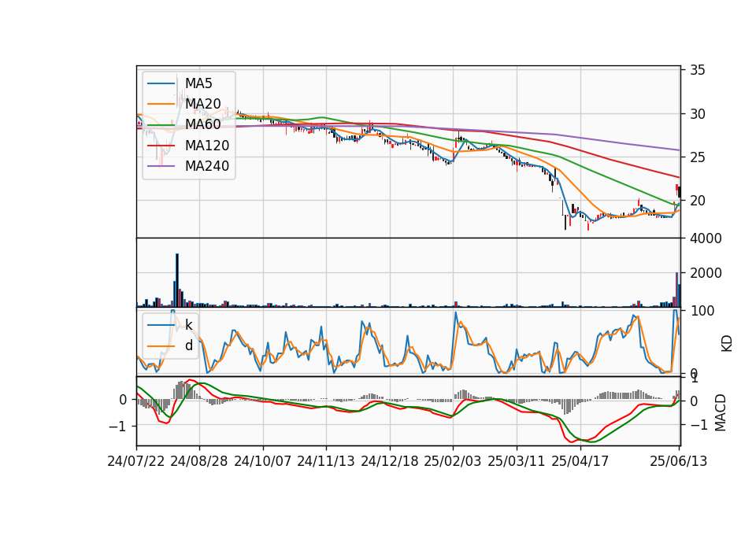Select the k label in KD legend
The height and width of the screenshot is (543, 756).
189,325
